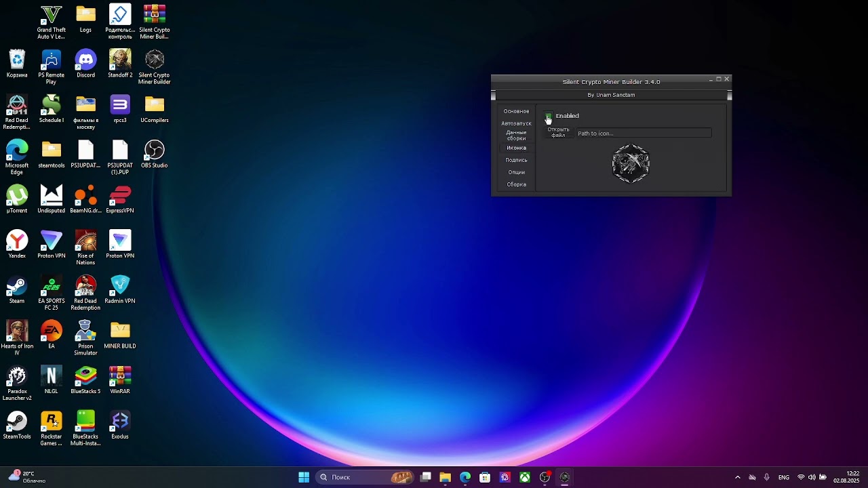The image size is (868, 488).
Task: Open File Explorer from the taskbar
Action: (x=446, y=477)
